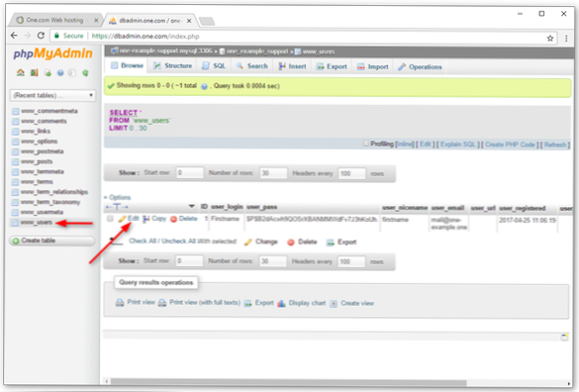This screenshot has height=392, width=579.
Task: Click the Create table button
Action: pos(52,241)
